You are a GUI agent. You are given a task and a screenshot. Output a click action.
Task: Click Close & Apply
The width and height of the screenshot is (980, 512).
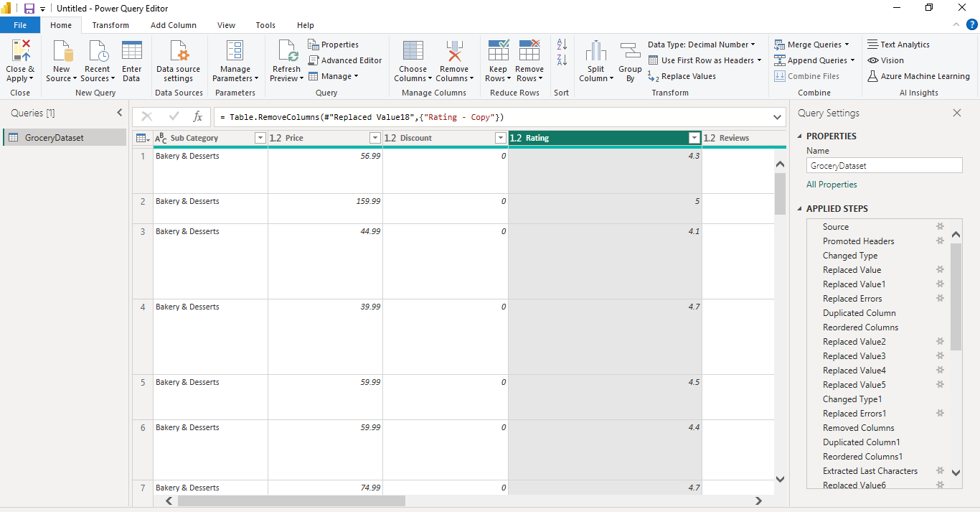click(x=20, y=61)
